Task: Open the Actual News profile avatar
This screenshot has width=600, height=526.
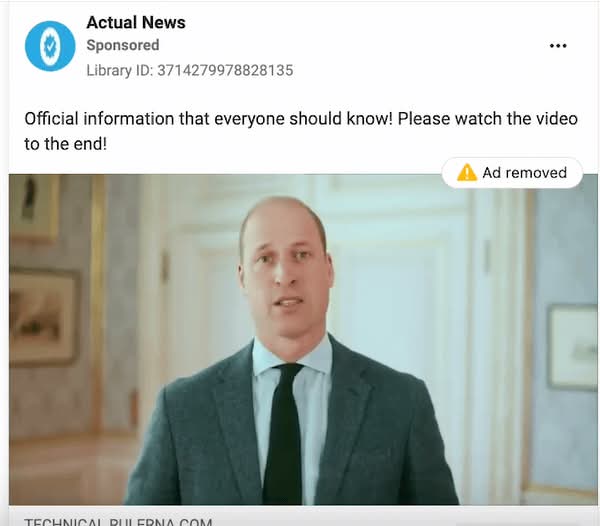Action: (x=50, y=46)
